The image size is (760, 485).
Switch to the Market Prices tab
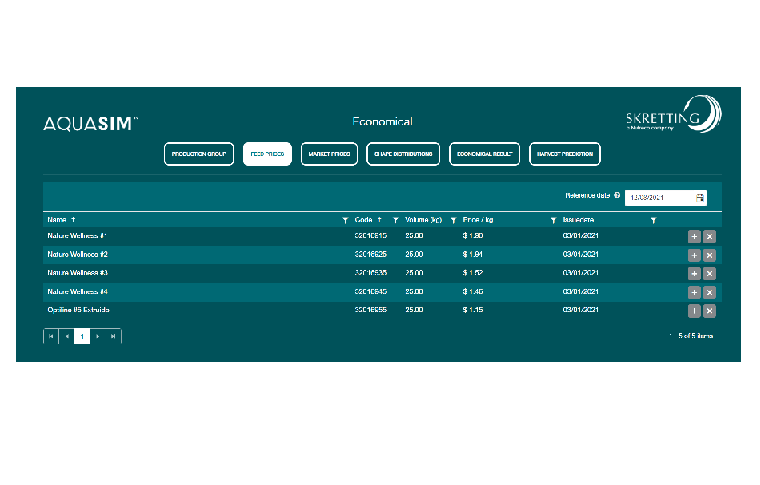coord(329,154)
